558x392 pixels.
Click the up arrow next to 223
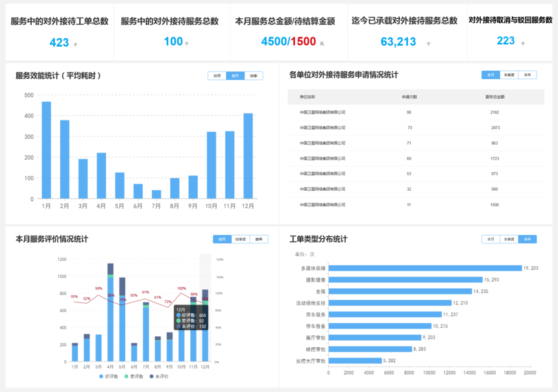[x=523, y=43]
